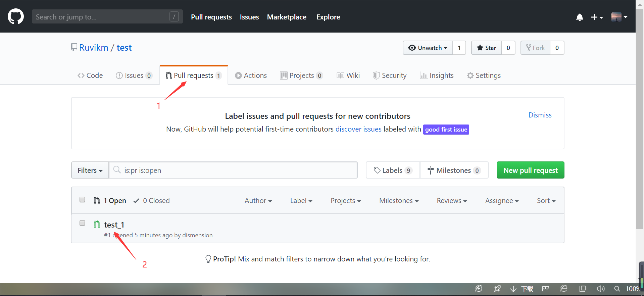
Task: Click the watchers count 1
Action: pyautogui.click(x=459, y=48)
